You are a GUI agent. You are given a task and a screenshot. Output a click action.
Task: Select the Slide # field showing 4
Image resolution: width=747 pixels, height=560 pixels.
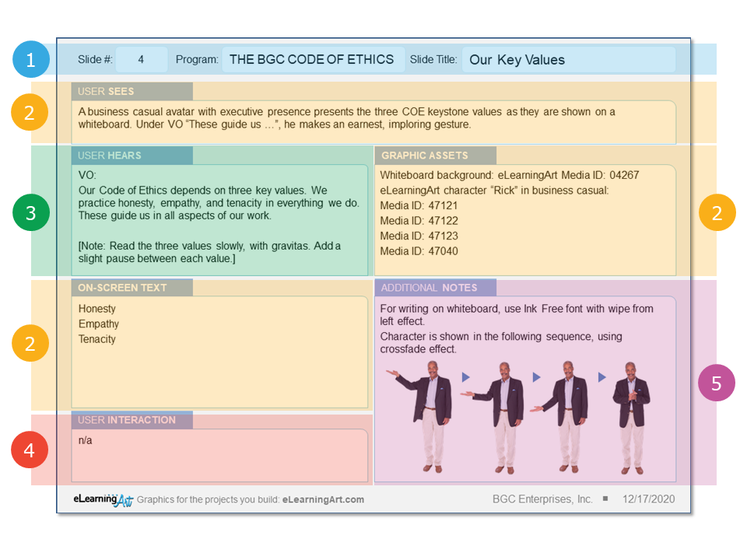click(x=141, y=60)
